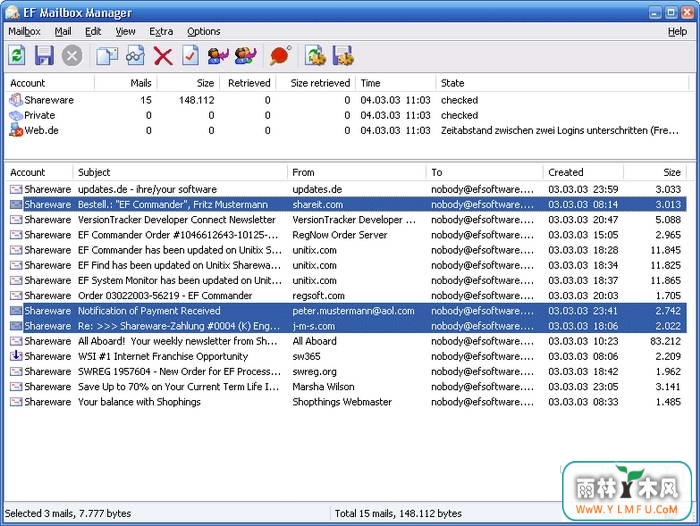Click envelope icon of VersionTracker Developer Connect Newsletter

16,220
